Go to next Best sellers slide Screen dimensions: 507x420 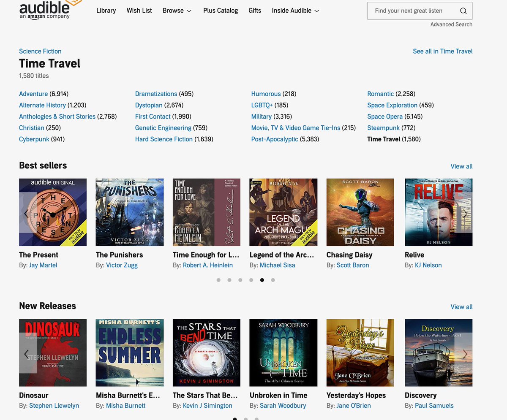(x=465, y=212)
